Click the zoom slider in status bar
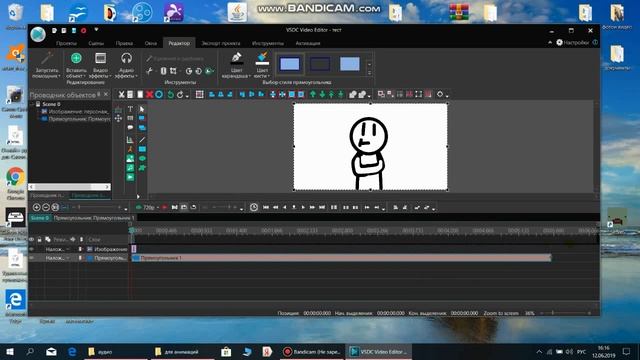The height and width of the screenshot is (360, 640). coord(565,313)
